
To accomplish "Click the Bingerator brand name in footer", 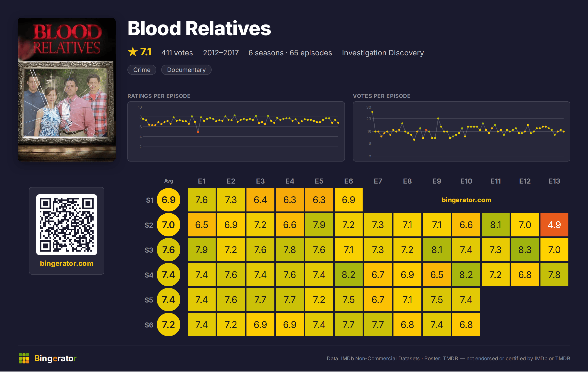I will [x=55, y=358].
